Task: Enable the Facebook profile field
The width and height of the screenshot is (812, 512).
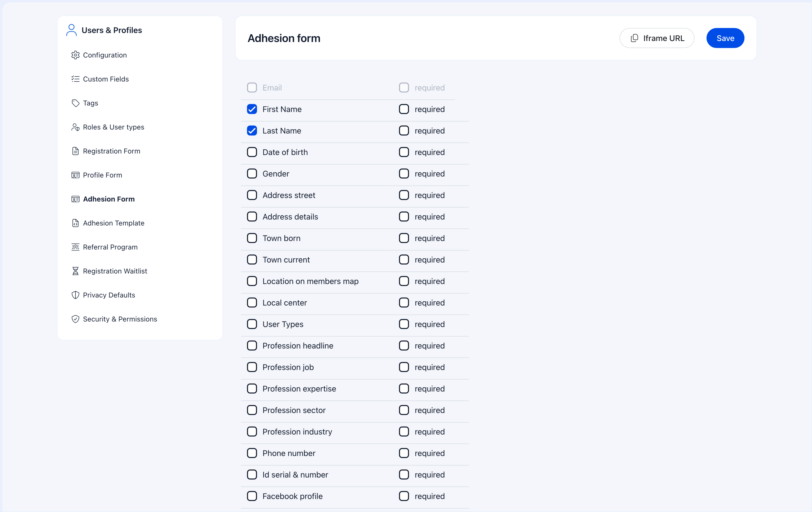Action: tap(252, 496)
